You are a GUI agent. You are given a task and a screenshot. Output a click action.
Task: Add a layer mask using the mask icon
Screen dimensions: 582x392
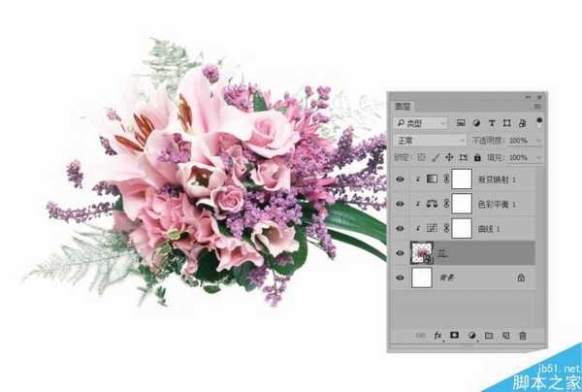pos(454,335)
